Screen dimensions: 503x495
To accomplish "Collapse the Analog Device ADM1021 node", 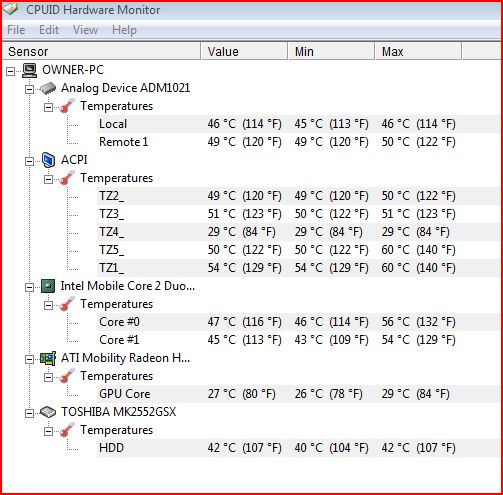I will (30, 89).
